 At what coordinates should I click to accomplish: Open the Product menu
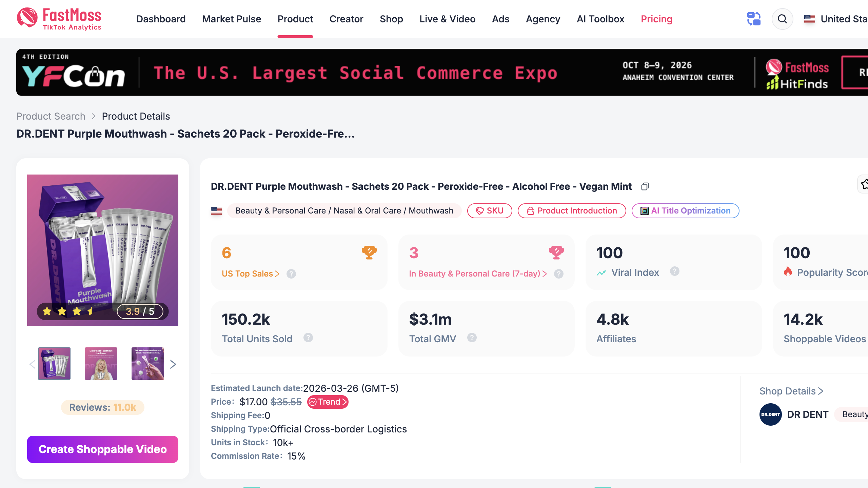click(295, 19)
